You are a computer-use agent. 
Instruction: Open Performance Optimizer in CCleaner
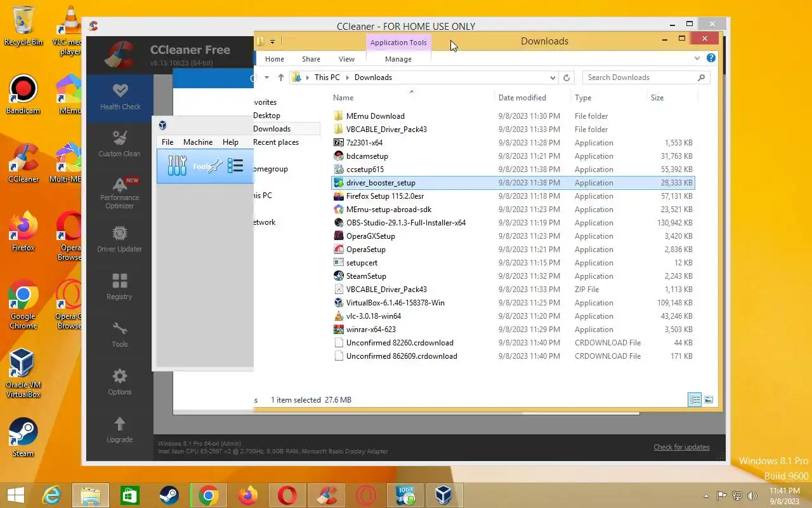(119, 193)
